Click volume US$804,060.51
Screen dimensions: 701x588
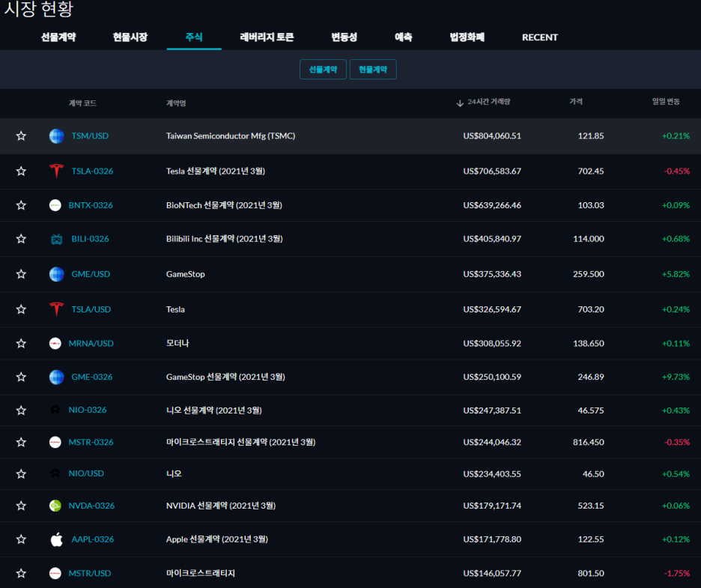492,136
